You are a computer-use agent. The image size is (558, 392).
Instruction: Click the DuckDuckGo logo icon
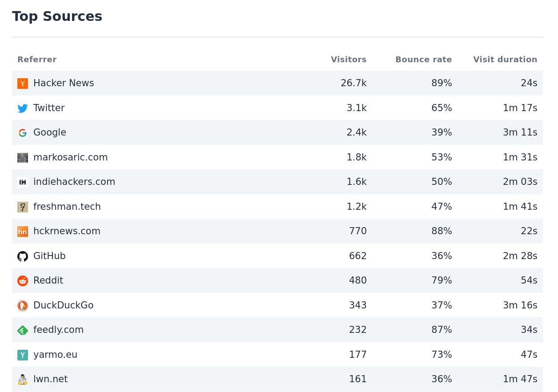tap(23, 305)
